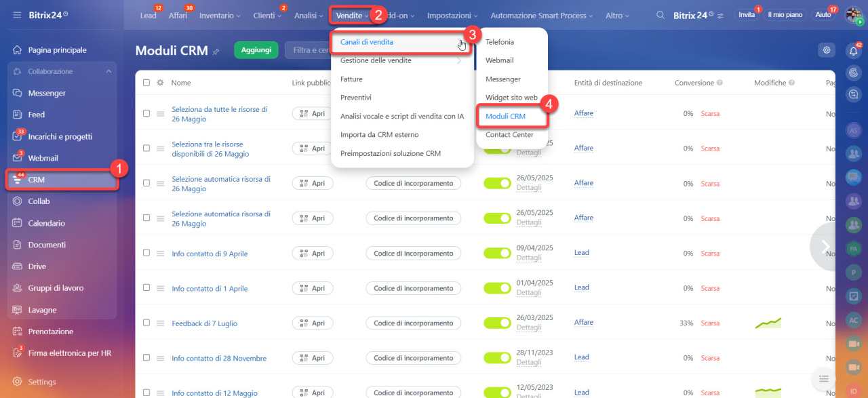Click the green Aggiungi button
This screenshot has height=398, width=868.
[256, 50]
